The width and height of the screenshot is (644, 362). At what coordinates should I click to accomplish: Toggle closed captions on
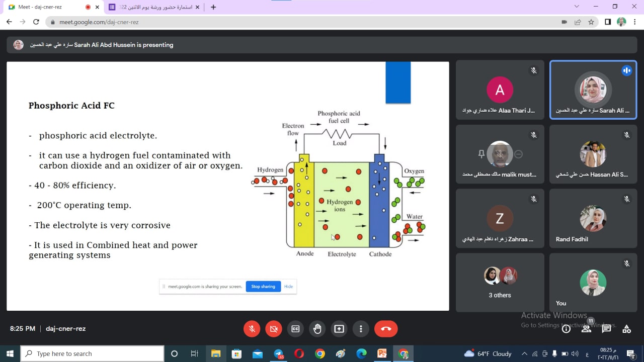point(295,329)
